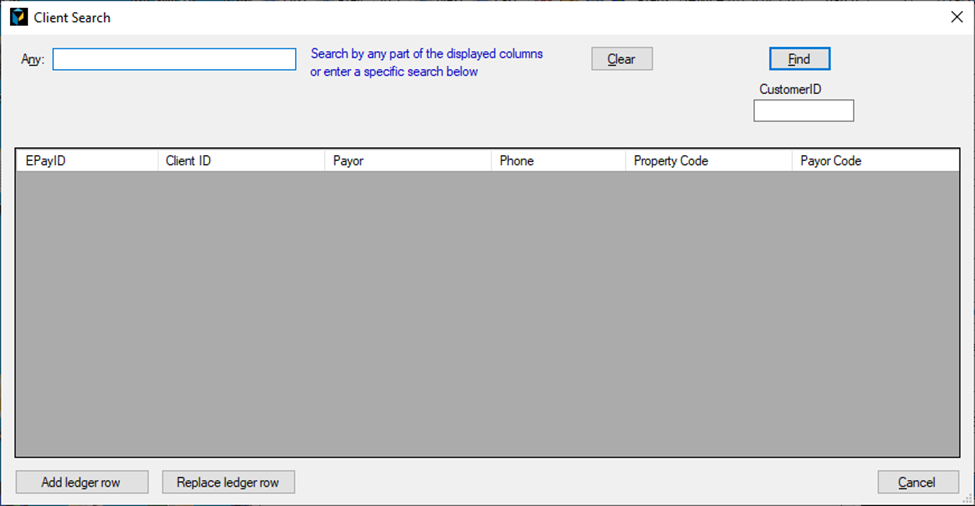This screenshot has height=506, width=975.
Task: Click the Client Search app icon in title bar
Action: click(18, 17)
